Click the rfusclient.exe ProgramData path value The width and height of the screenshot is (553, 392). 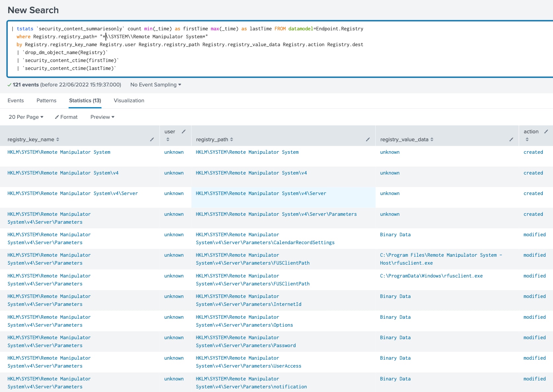click(431, 276)
